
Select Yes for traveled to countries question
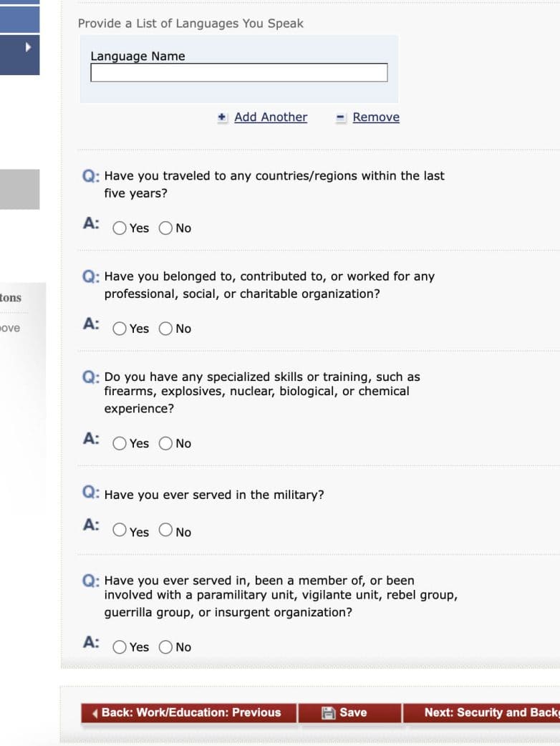pyautogui.click(x=120, y=228)
